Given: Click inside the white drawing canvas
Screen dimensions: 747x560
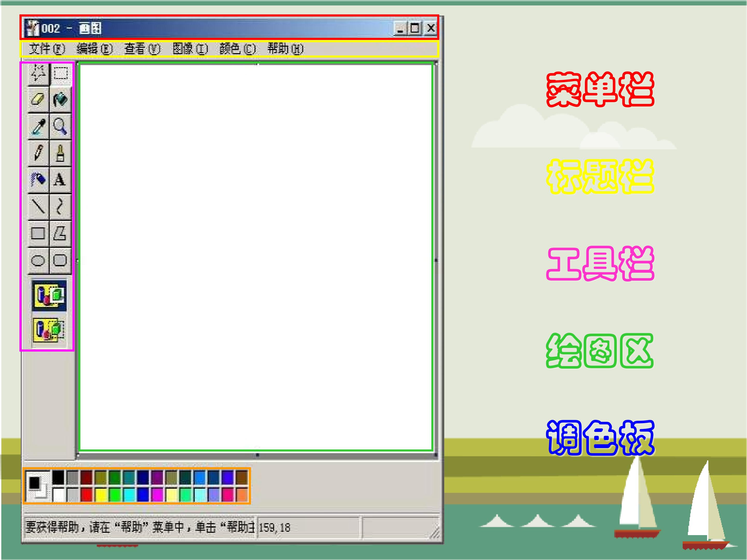Looking at the screenshot, I should [256, 257].
